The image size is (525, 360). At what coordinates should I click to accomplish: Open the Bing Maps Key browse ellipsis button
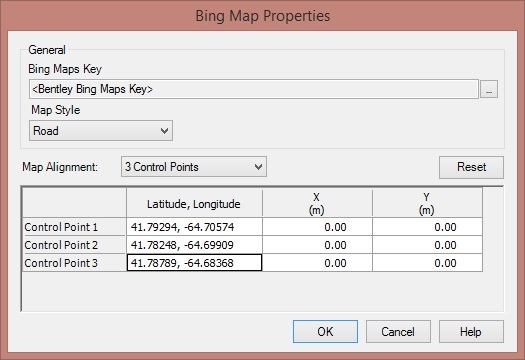(489, 89)
